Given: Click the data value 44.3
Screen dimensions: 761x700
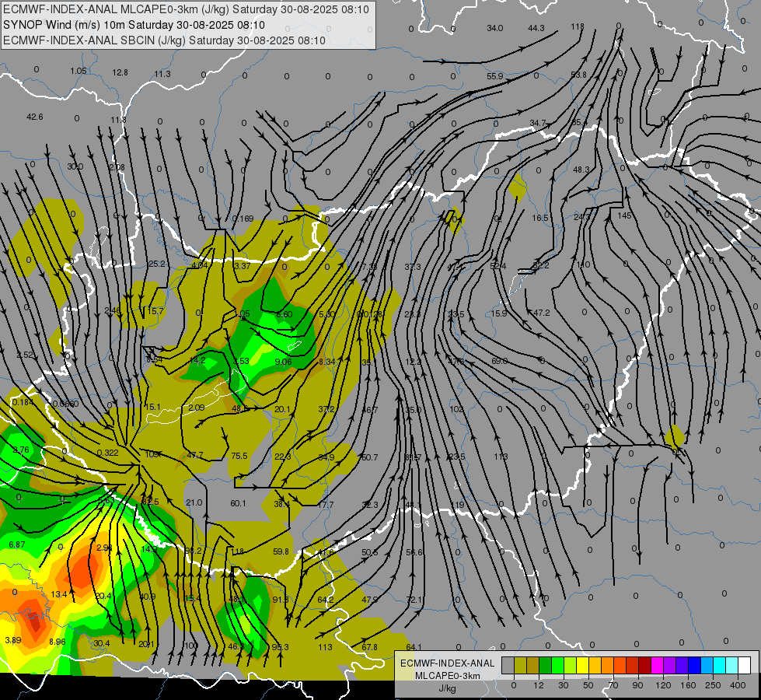Looking at the screenshot, I should (x=536, y=28).
